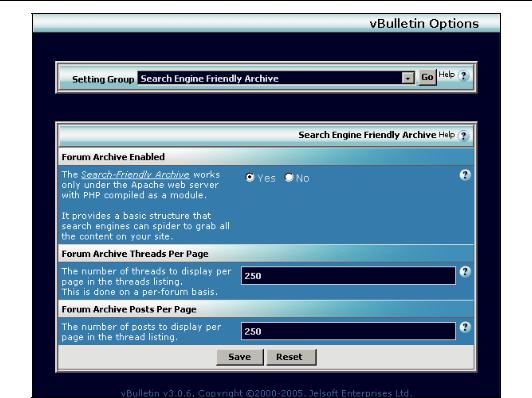This screenshot has height=398, width=532.
Task: Click the Go button
Action: pyautogui.click(x=427, y=77)
